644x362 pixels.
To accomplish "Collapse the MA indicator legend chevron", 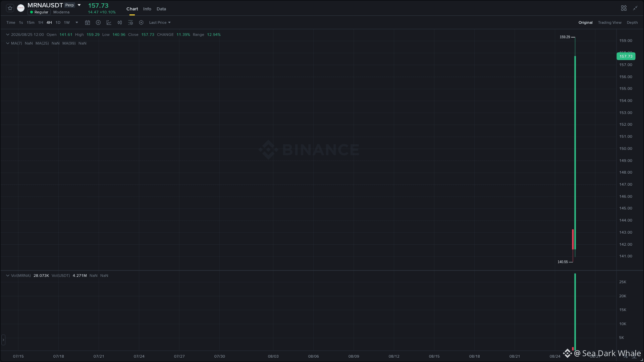I will (x=7, y=43).
